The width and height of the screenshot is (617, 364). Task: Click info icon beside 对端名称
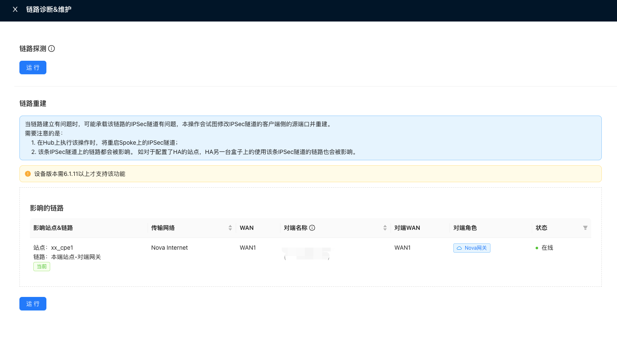click(312, 228)
